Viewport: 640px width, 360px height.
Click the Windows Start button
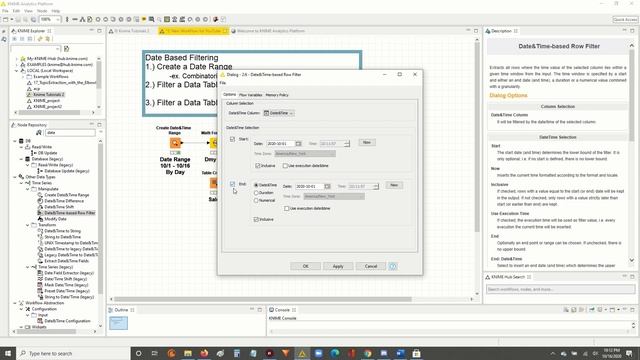pyautogui.click(x=8, y=353)
